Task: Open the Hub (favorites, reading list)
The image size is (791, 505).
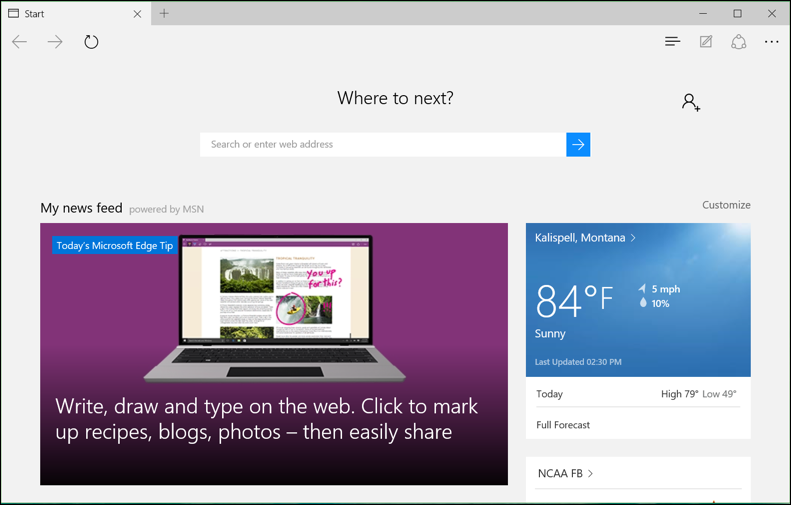Action: pyautogui.click(x=672, y=42)
